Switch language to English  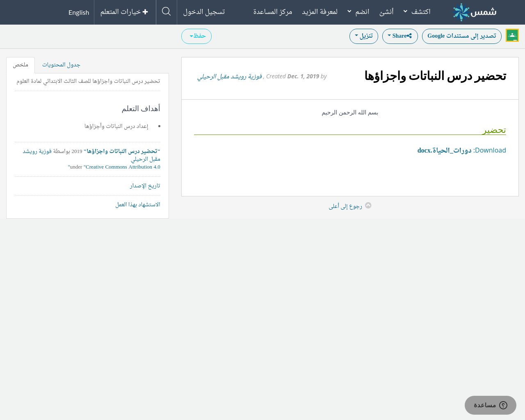click(x=79, y=12)
